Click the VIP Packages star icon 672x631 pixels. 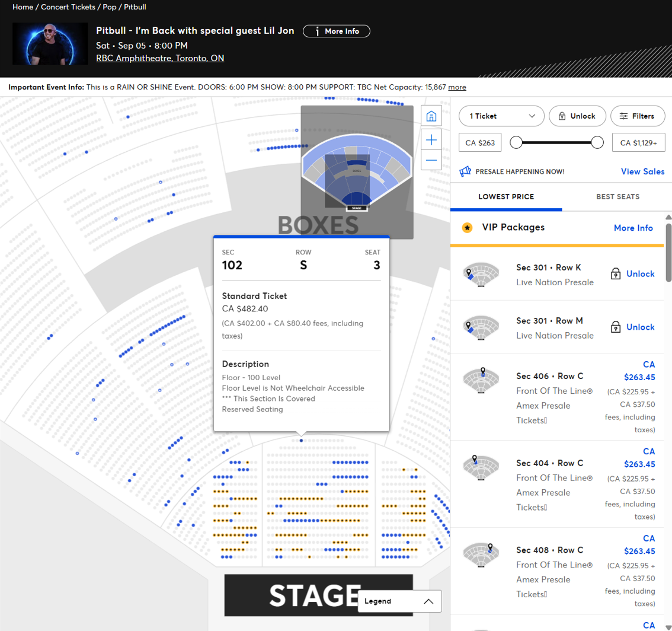click(467, 228)
